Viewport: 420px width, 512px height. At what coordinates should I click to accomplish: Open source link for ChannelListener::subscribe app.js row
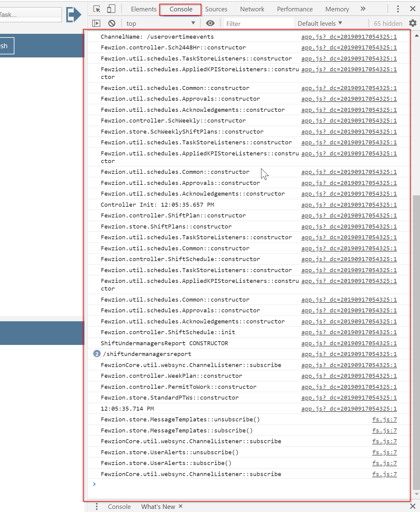click(349, 365)
